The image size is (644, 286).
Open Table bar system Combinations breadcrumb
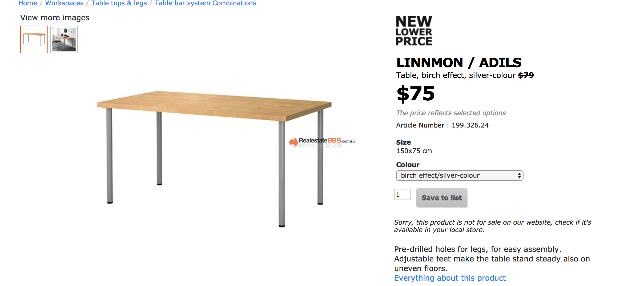(x=205, y=3)
